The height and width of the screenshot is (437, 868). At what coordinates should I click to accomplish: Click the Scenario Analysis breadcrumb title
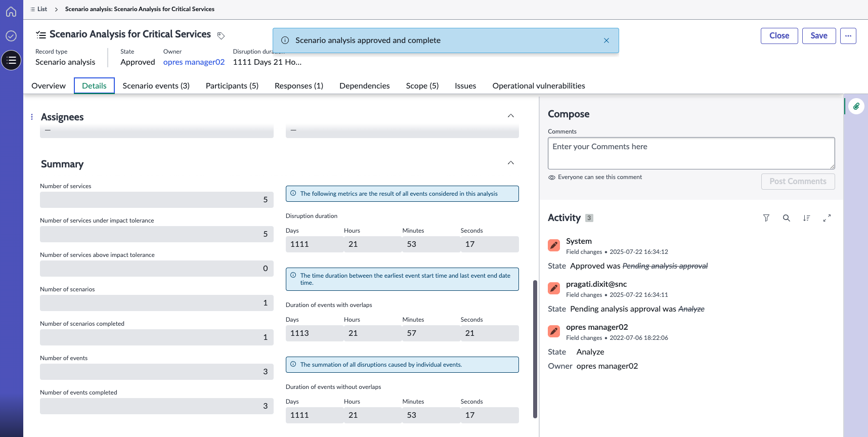[140, 9]
